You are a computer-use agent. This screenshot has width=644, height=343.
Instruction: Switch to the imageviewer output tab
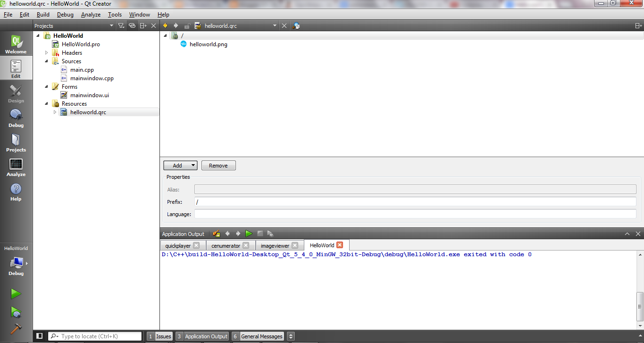pos(276,245)
